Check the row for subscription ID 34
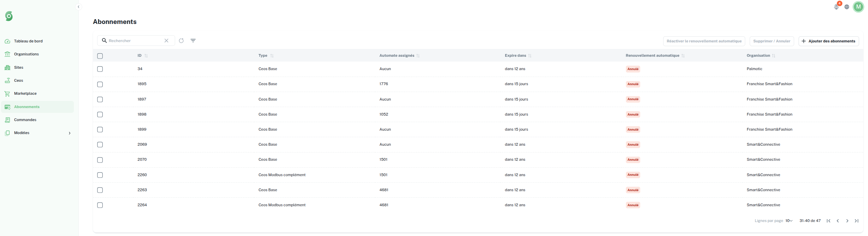 point(100,69)
